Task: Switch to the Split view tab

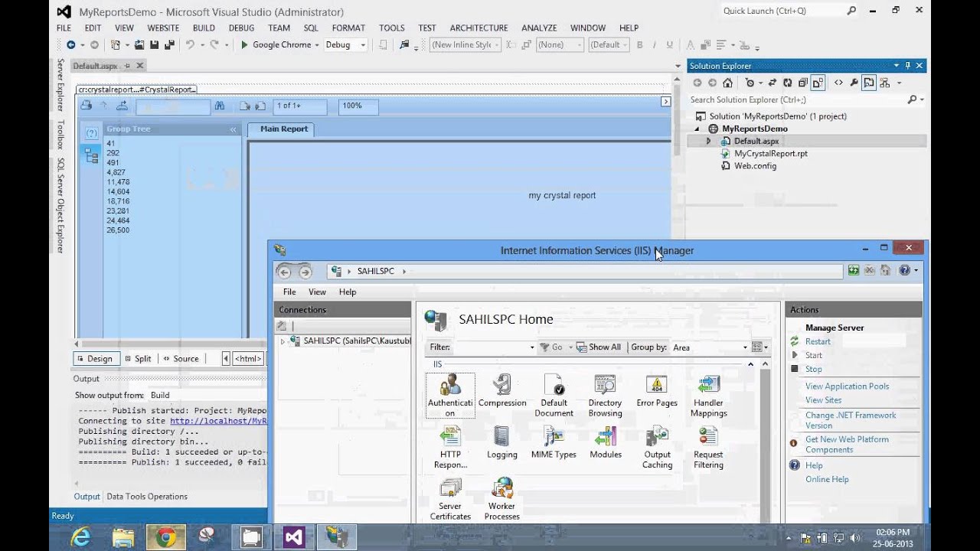Action: click(138, 358)
